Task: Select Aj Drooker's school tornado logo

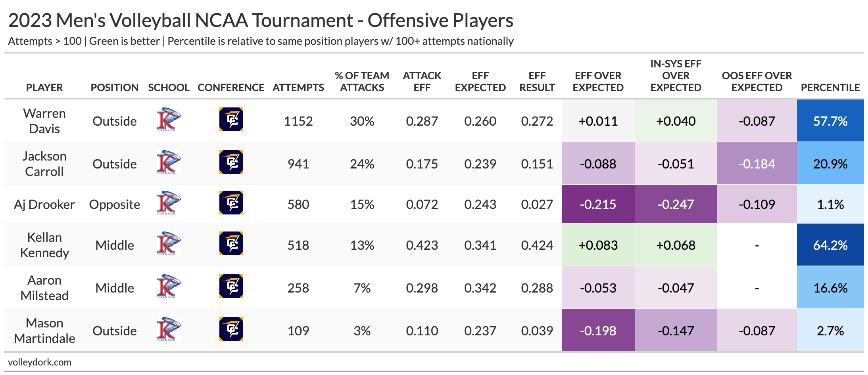Action: [169, 203]
